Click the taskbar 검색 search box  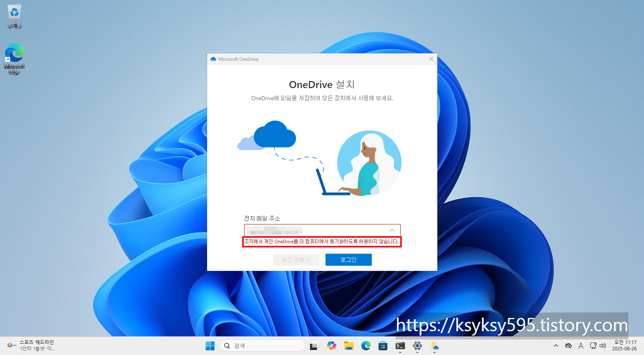262,346
